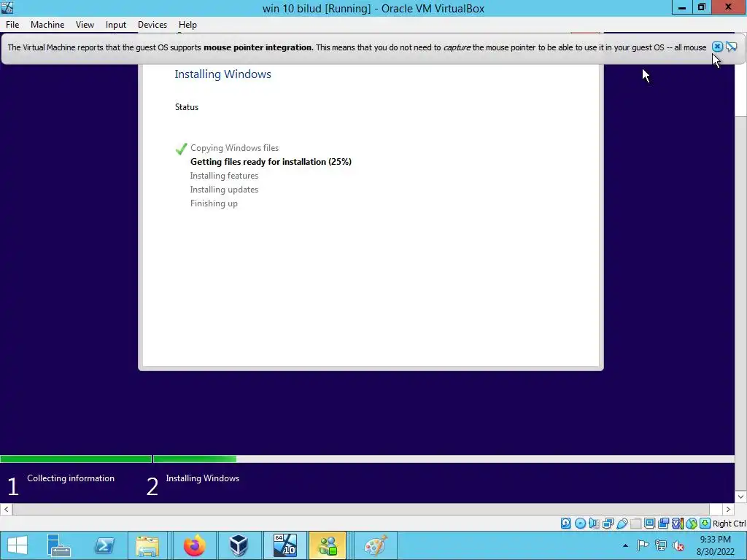
Task: Click the hard disk activity indicator
Action: click(x=565, y=524)
